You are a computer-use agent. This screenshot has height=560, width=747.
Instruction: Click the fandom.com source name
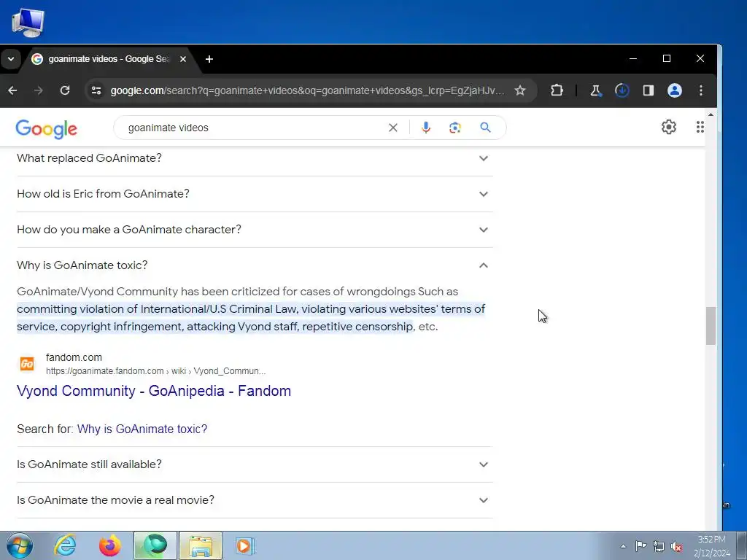pos(74,357)
